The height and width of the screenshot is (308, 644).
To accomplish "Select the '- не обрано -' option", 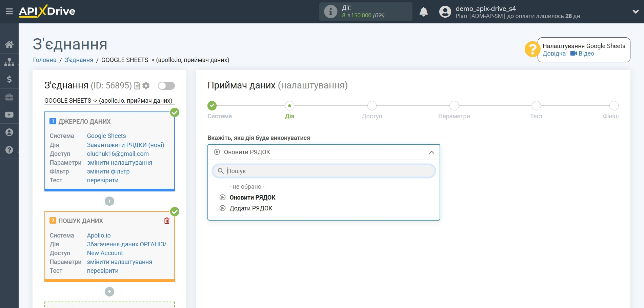I will click(x=247, y=187).
